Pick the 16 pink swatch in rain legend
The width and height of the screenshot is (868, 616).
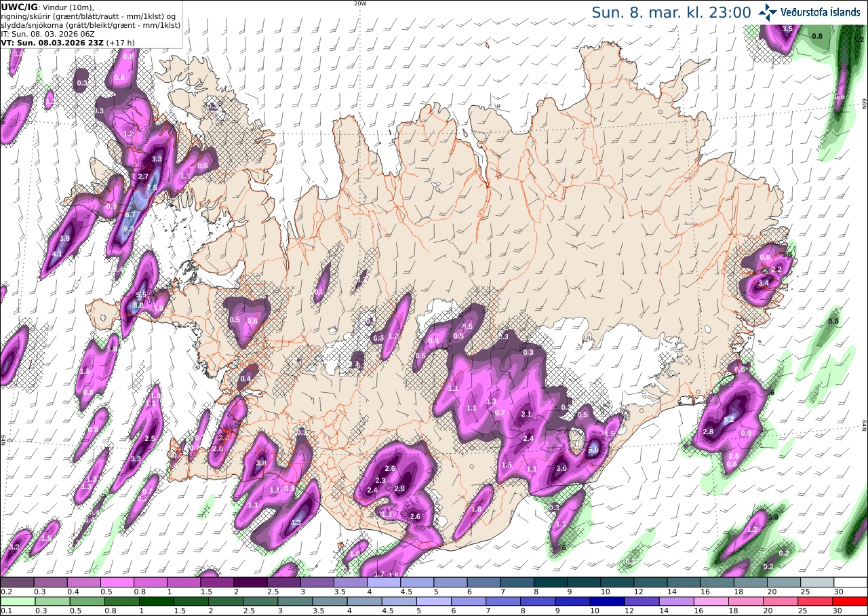point(713,601)
